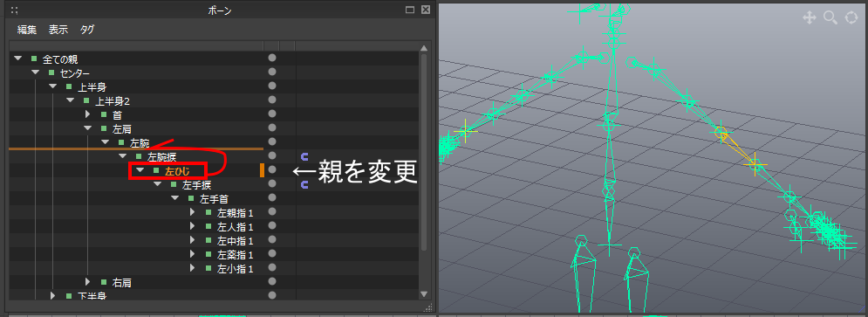This screenshot has height=317, width=868.
Task: Click the viewport zoom magnifier icon
Action: [x=830, y=17]
